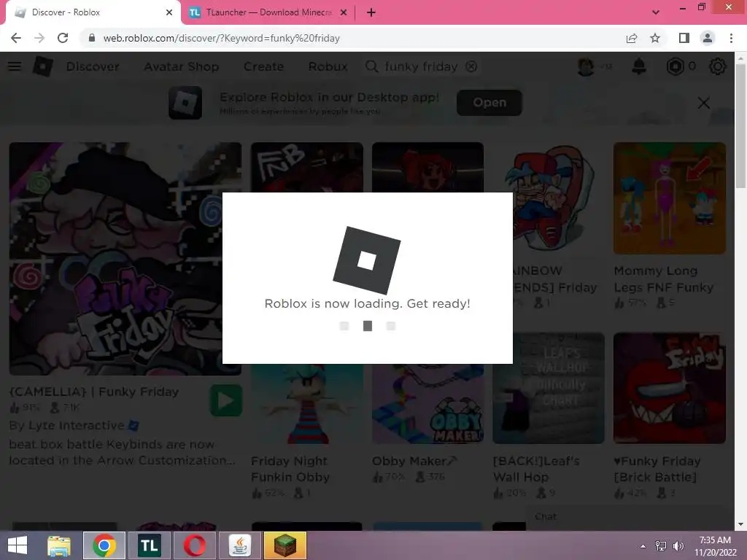Click the search magnifier icon
Screen dimensions: 747x560
[x=371, y=66]
